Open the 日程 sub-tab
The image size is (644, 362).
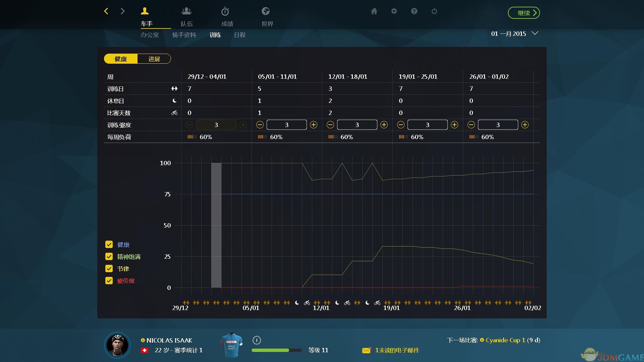239,35
